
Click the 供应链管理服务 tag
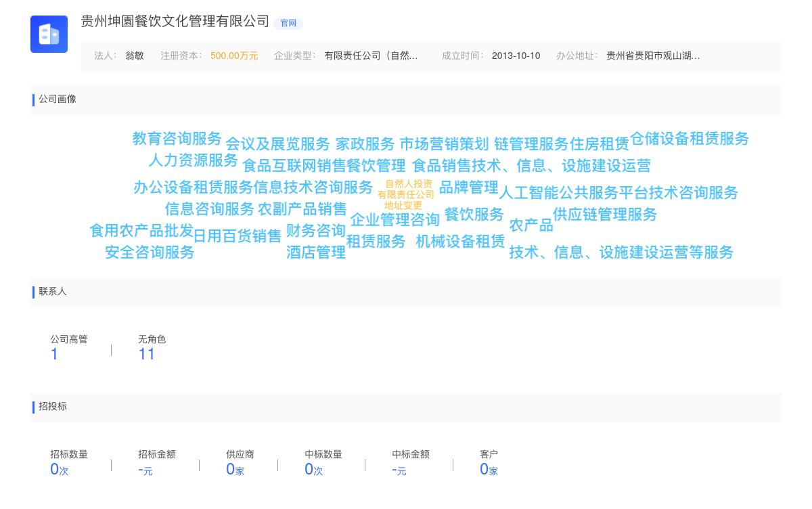pyautogui.click(x=605, y=215)
